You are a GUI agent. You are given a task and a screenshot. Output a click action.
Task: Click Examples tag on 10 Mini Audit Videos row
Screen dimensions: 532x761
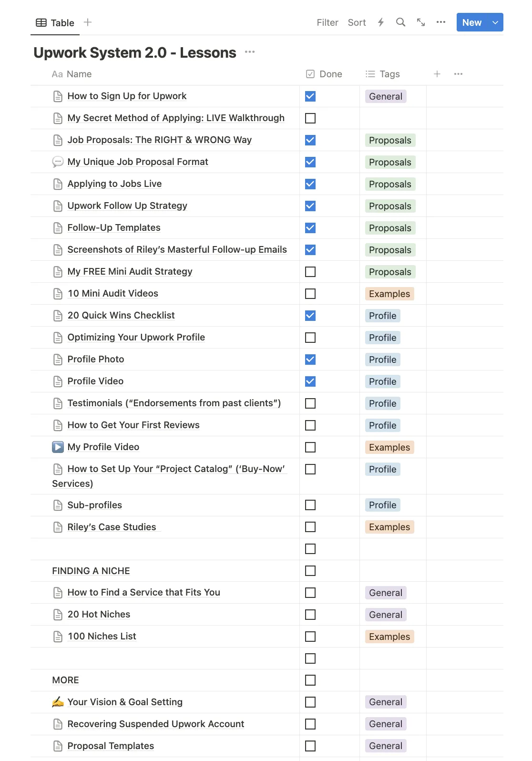tap(389, 294)
